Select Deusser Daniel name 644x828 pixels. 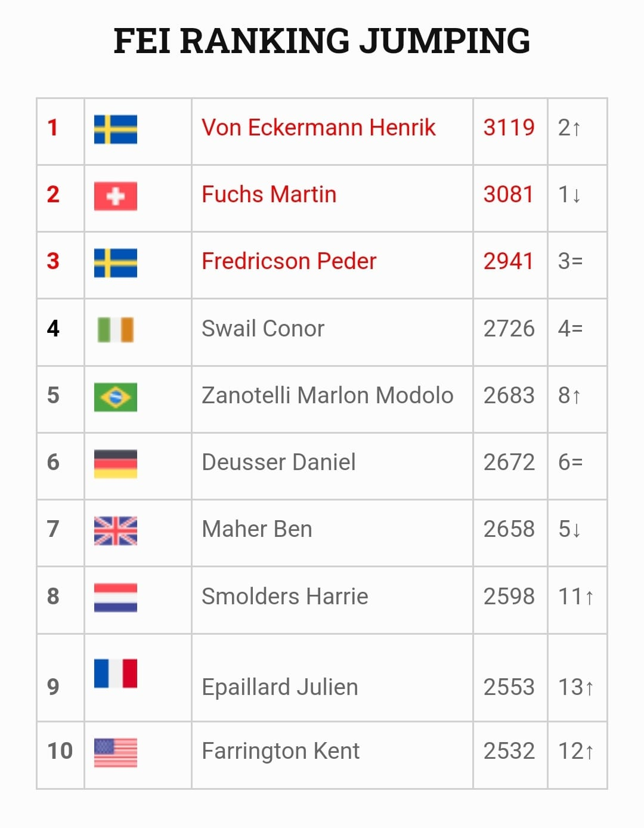[x=278, y=462]
